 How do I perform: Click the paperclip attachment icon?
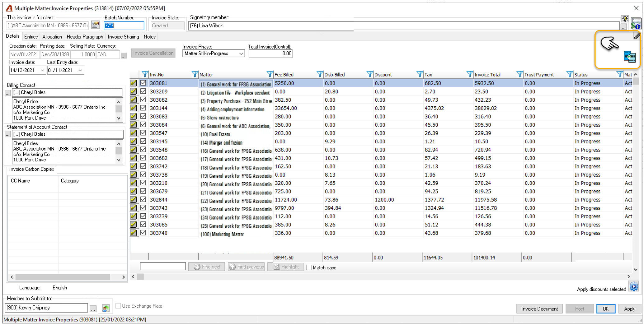point(637,36)
